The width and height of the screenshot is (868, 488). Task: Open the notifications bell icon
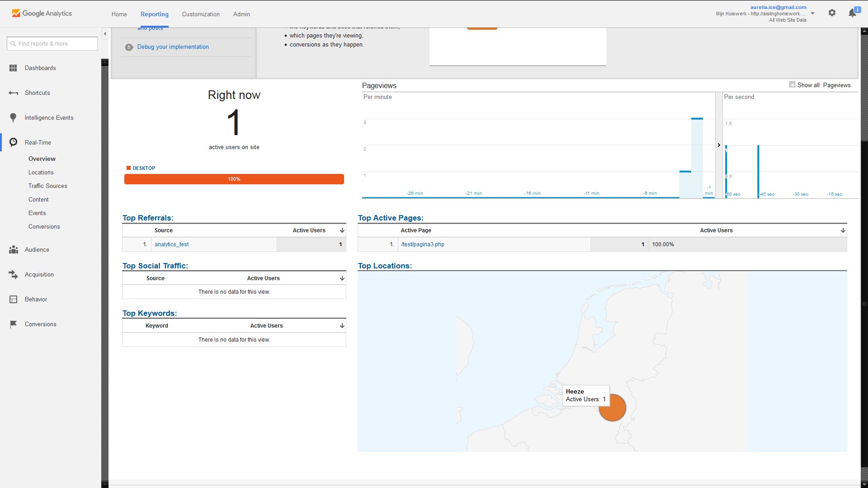pos(853,13)
